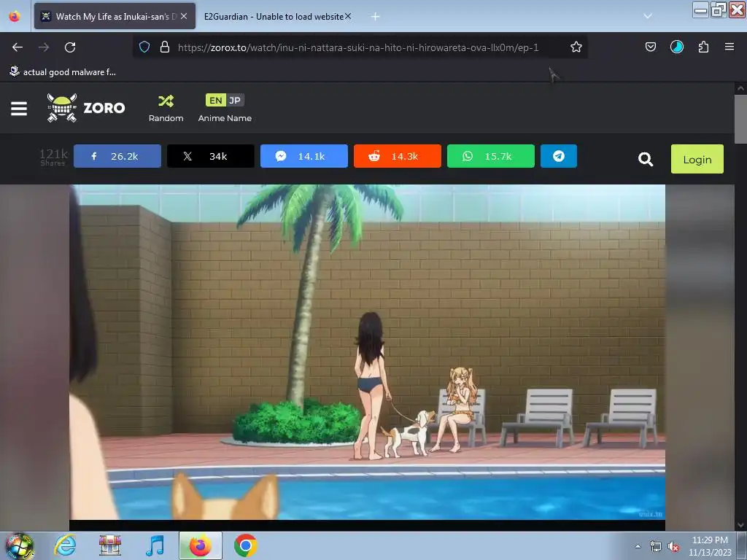Click the Firefox icon beside the tabs
Screen dimensions: 747x560
[x=15, y=16]
